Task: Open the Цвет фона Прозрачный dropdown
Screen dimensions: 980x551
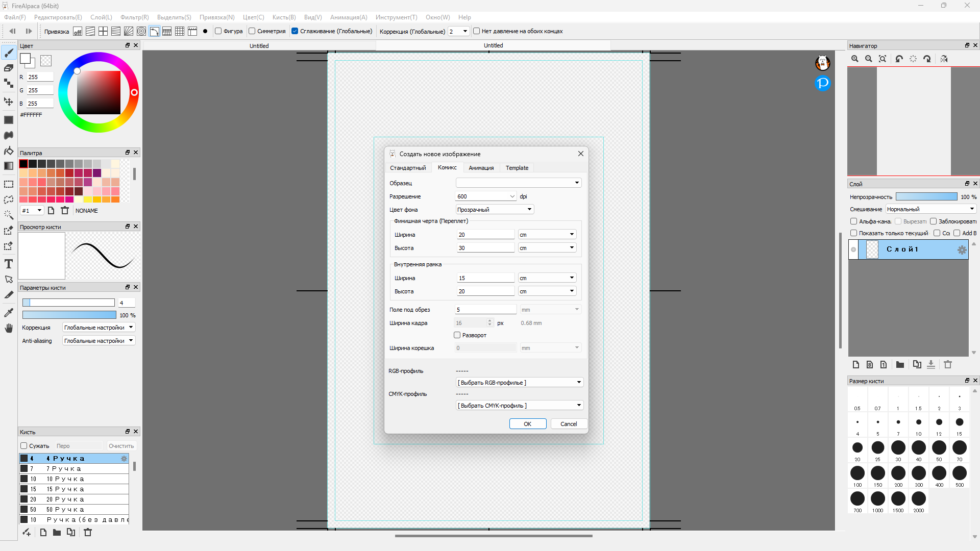Action: point(495,210)
